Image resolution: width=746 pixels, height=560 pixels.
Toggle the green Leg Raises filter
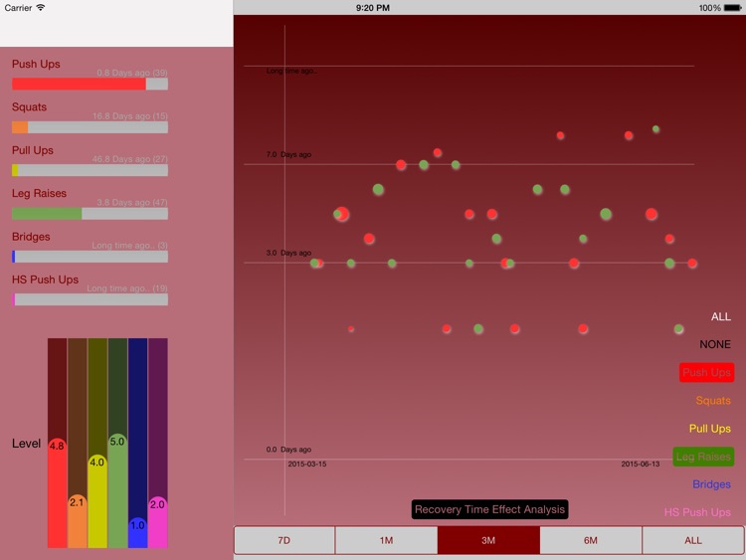tap(703, 457)
